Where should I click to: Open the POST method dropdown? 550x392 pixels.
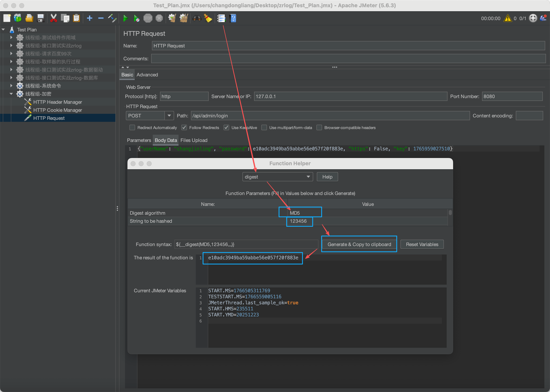click(169, 116)
